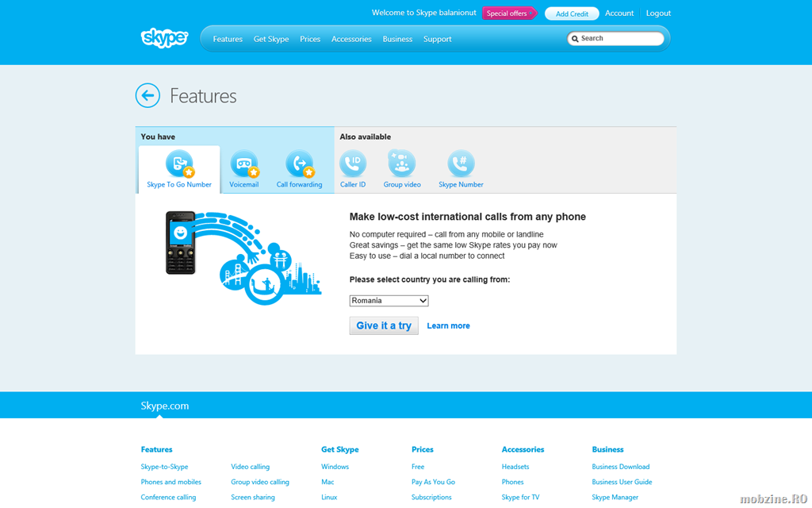Click the Add Credit button

pyautogui.click(x=572, y=13)
